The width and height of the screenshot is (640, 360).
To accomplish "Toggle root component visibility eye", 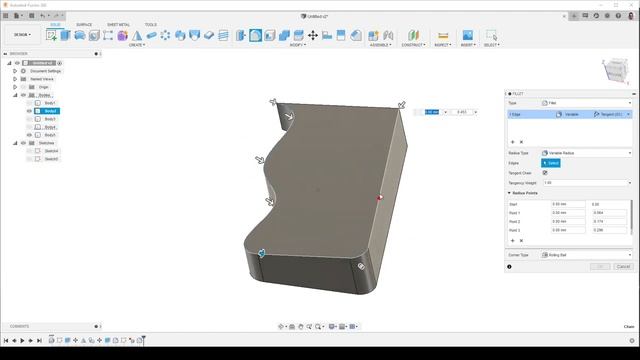I will (x=17, y=63).
